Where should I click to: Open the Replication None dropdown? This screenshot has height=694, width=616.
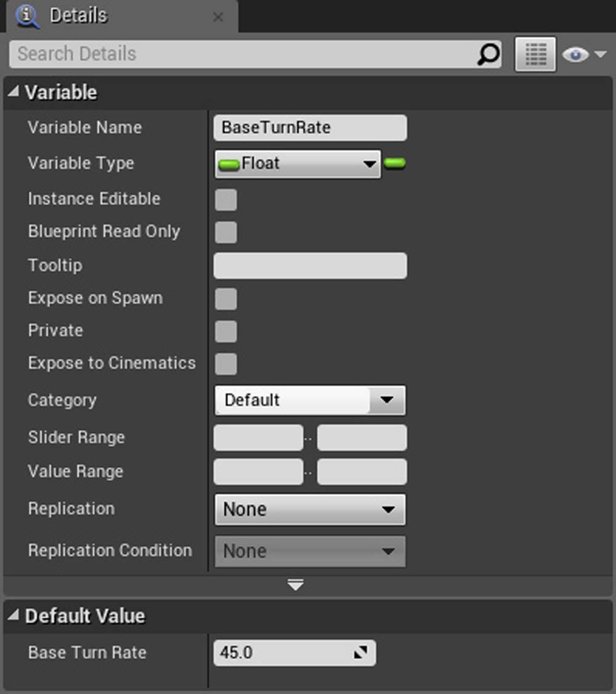tap(310, 510)
